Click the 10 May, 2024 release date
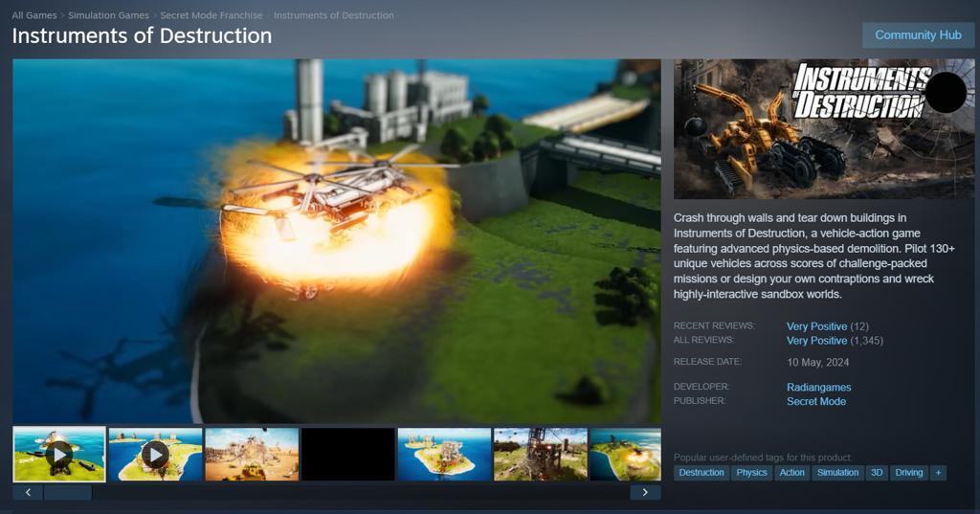Image resolution: width=980 pixels, height=514 pixels. (817, 362)
